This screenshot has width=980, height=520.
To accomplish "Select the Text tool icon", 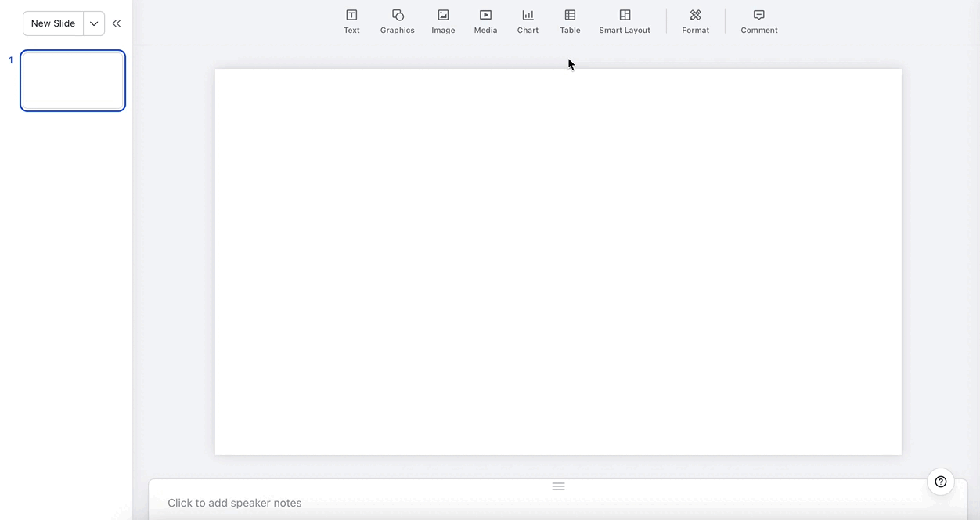I will point(351,15).
